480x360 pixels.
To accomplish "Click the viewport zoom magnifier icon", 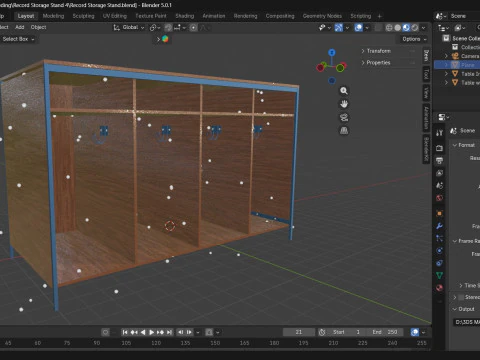I will [x=344, y=91].
